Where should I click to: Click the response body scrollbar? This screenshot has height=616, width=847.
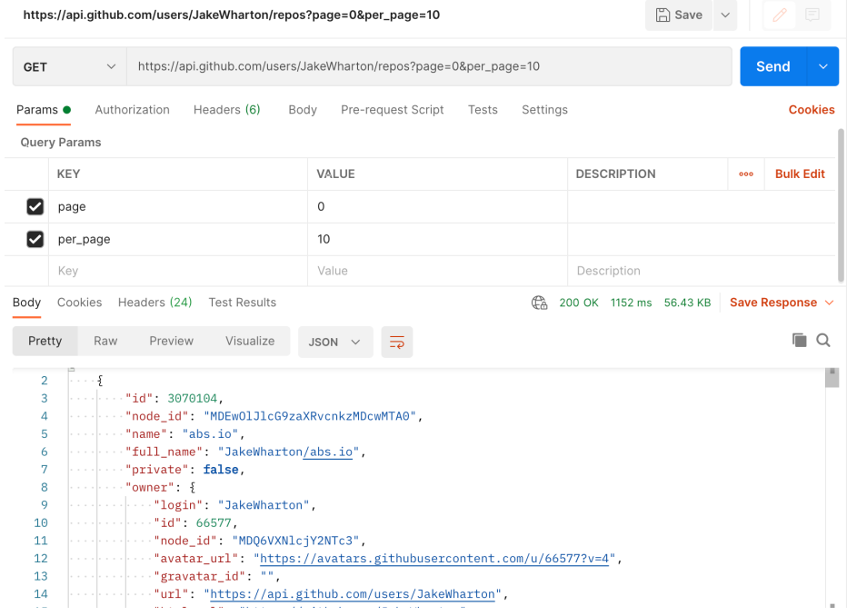click(832, 378)
